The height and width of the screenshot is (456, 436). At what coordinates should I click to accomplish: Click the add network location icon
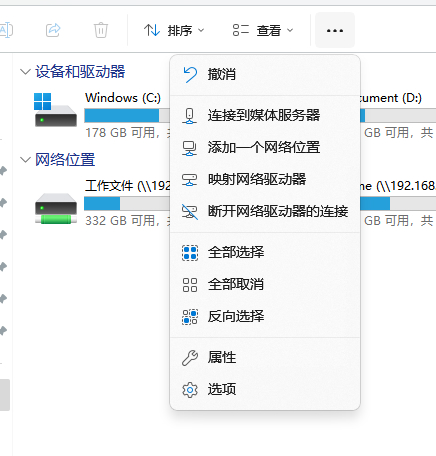coord(189,148)
